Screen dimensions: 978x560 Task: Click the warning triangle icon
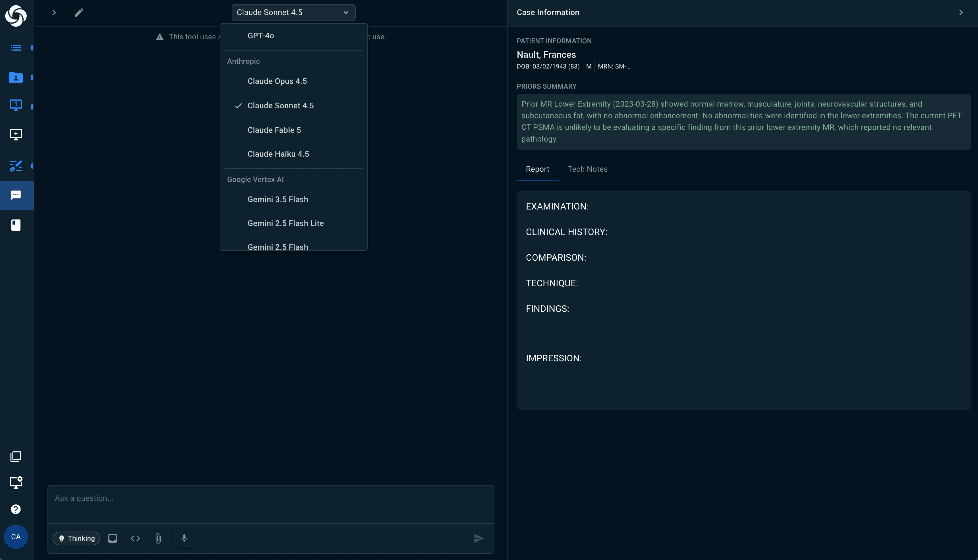[159, 37]
